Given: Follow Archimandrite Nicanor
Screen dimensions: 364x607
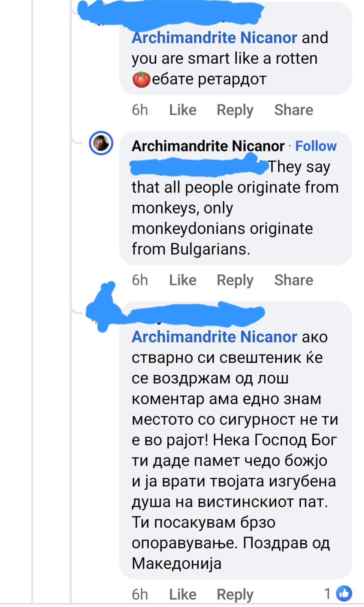Looking at the screenshot, I should click(x=316, y=146).
